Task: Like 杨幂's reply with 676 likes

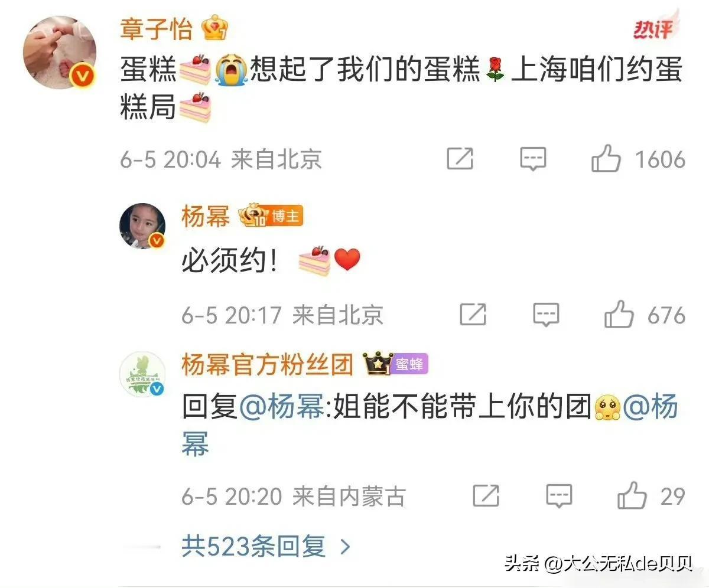Action: [x=619, y=315]
